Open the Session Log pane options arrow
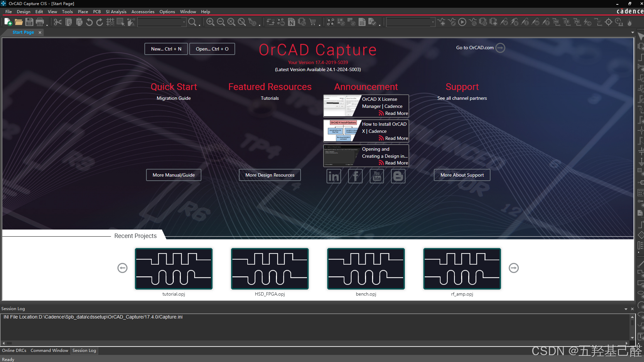Screen dimensions: 644x362 626,309
